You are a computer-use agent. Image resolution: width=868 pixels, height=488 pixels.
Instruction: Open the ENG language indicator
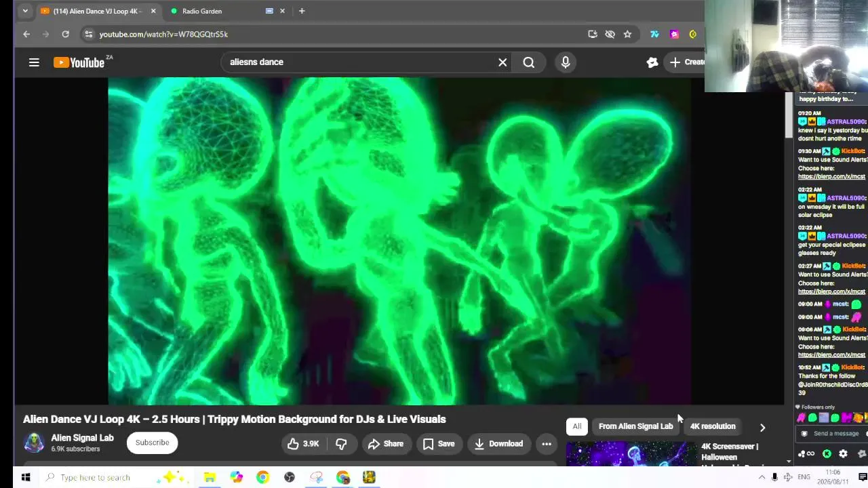804,478
